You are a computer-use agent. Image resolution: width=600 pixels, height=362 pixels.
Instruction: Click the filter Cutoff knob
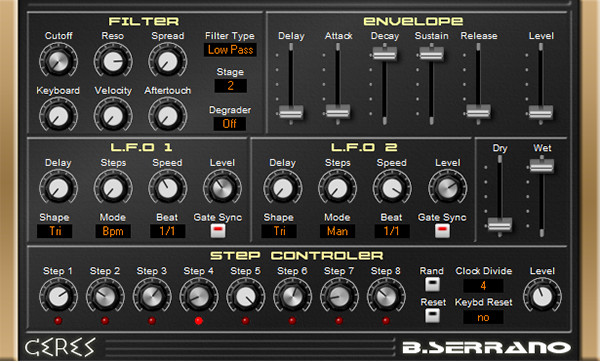[58, 61]
